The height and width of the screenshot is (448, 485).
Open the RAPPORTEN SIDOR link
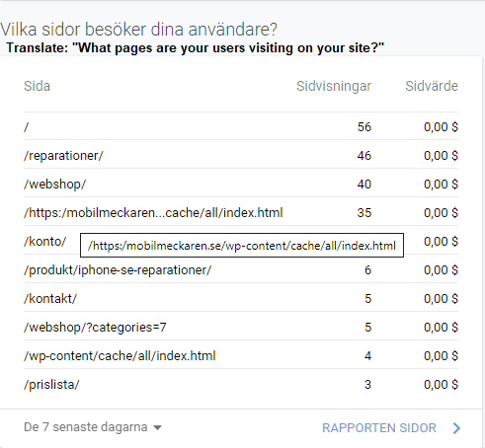tap(379, 428)
